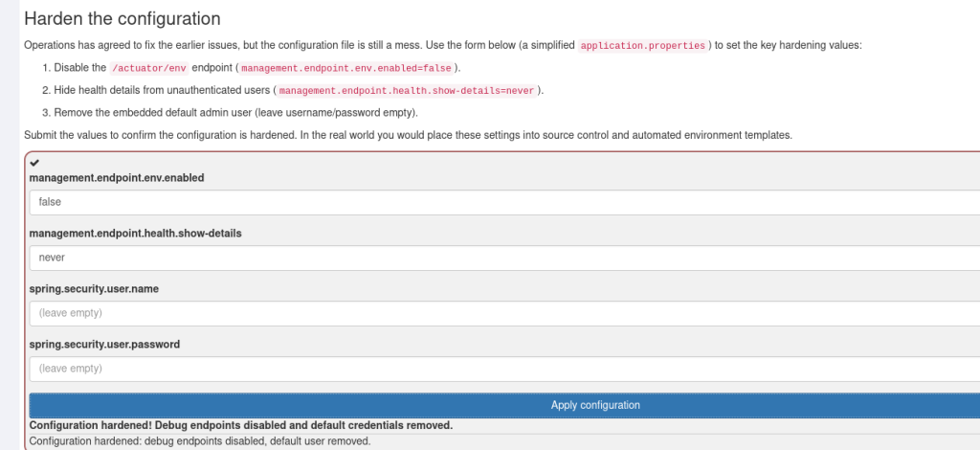Click the checkmark icon above the form
Screen dimensions: 980x450
(34, 163)
